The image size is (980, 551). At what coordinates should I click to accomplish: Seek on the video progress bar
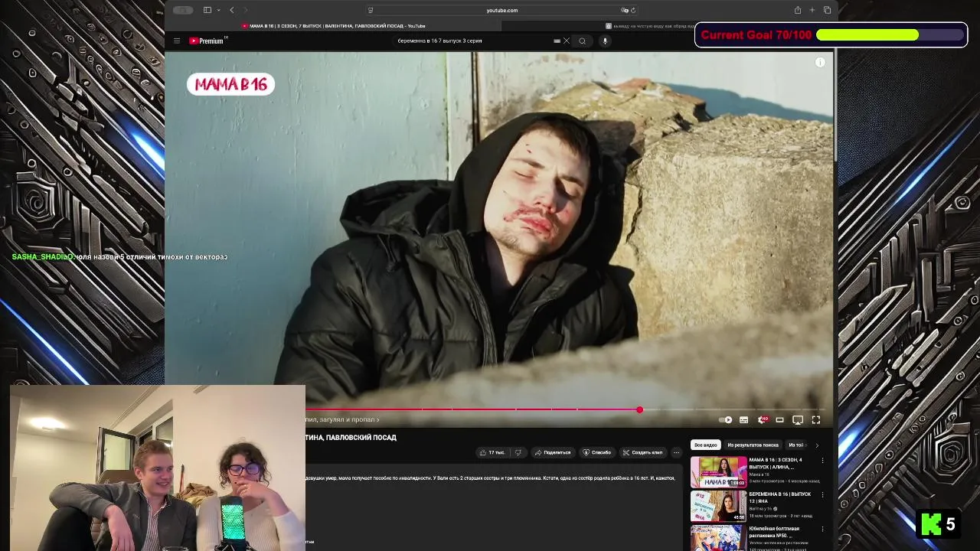click(x=565, y=409)
